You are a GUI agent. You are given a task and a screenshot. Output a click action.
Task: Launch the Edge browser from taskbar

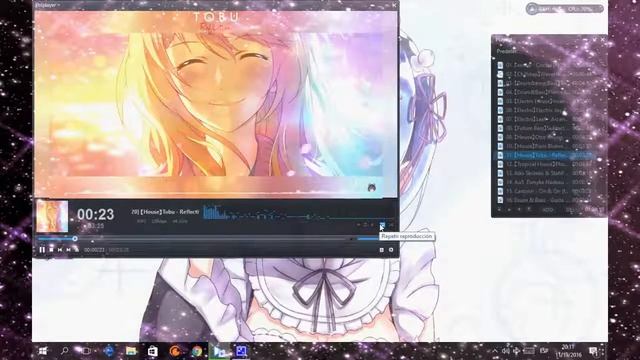pyautogui.click(x=109, y=351)
